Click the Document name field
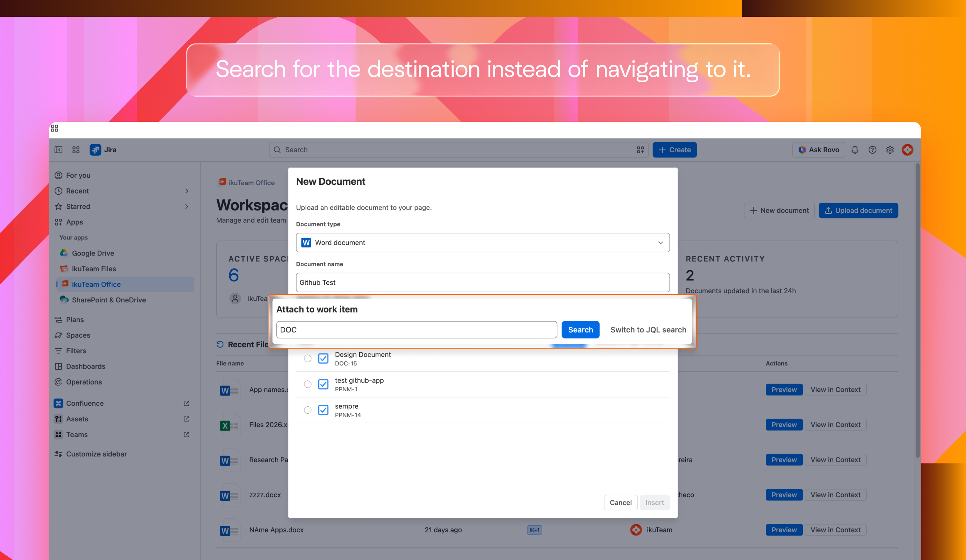 click(x=483, y=282)
